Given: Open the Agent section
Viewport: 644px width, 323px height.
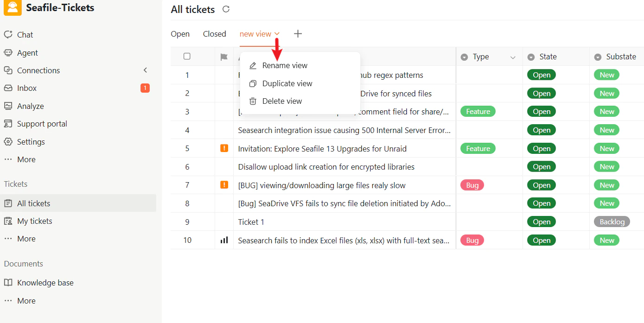Looking at the screenshot, I should tap(27, 53).
